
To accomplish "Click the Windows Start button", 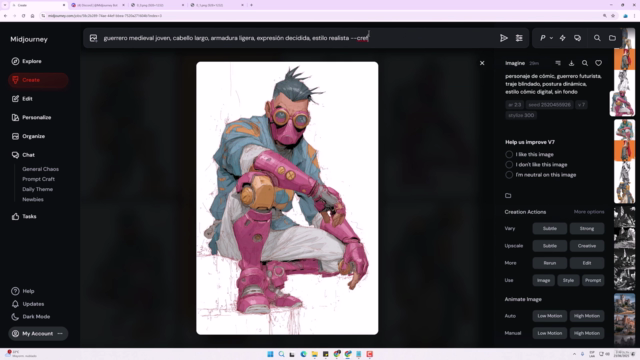I will [x=270, y=354].
